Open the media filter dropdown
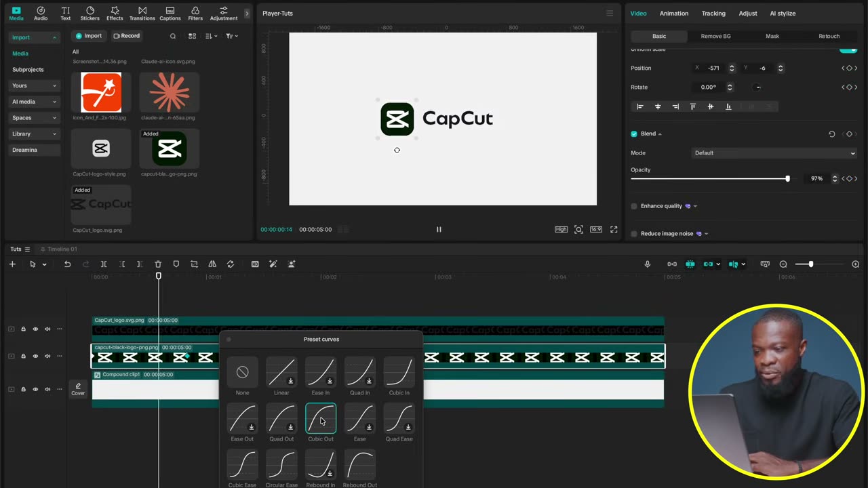 point(232,36)
